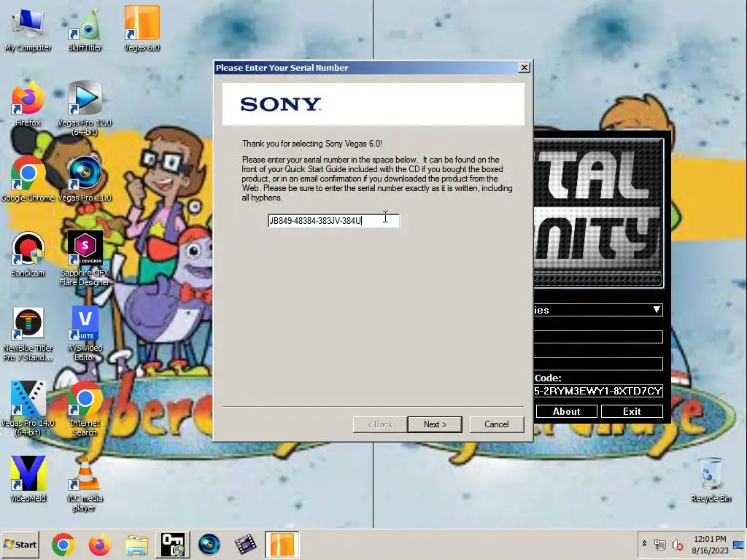Viewport: 747px width, 560px height.
Task: Open Vegas Pro 11.0 desktop shortcut
Action: click(85, 179)
